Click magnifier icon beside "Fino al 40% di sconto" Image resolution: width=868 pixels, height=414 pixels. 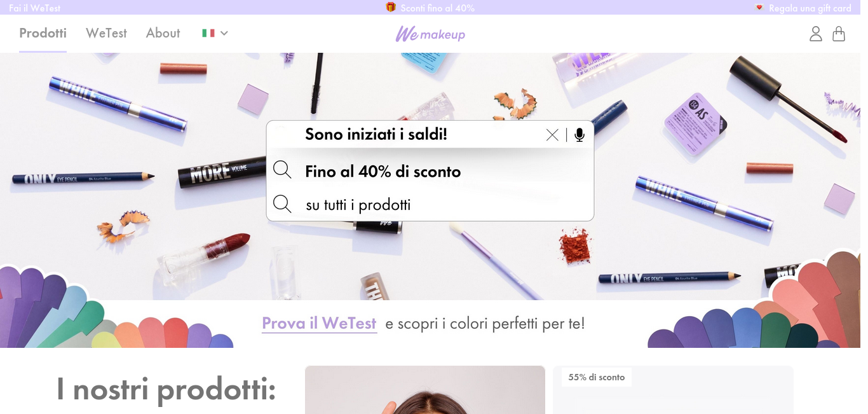pyautogui.click(x=282, y=170)
